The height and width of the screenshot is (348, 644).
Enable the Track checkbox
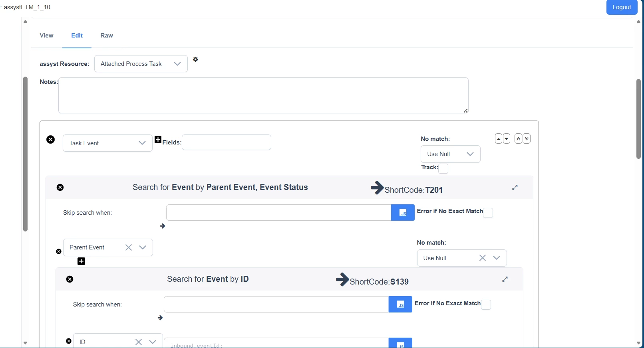443,168
